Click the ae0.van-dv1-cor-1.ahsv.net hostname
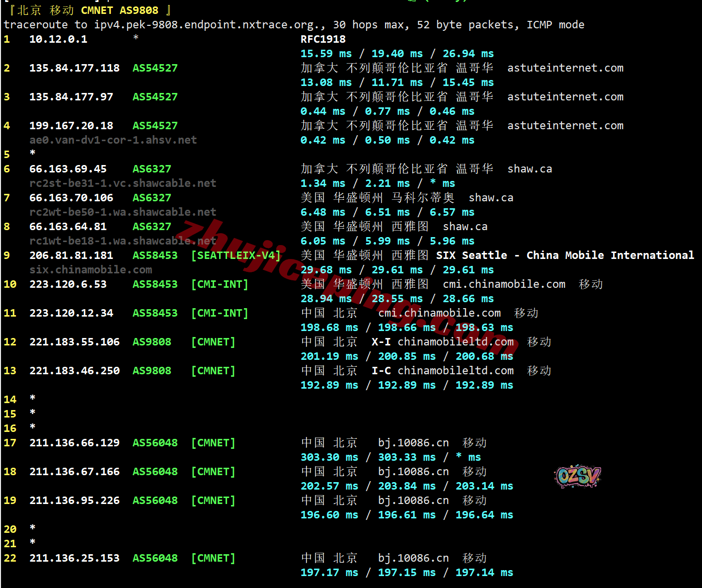702x588 pixels. click(x=113, y=140)
